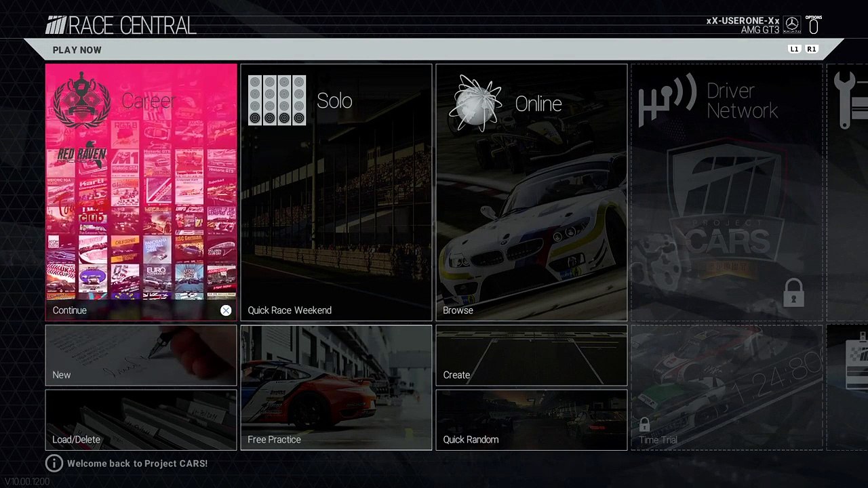Click the padlock on Driver Network tile
Image resolution: width=868 pixels, height=488 pixels.
(793, 293)
